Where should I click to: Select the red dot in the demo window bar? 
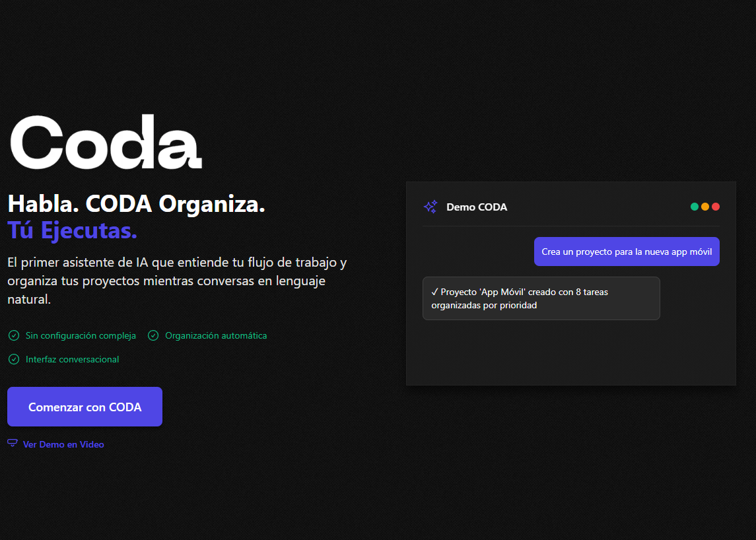[x=716, y=206]
